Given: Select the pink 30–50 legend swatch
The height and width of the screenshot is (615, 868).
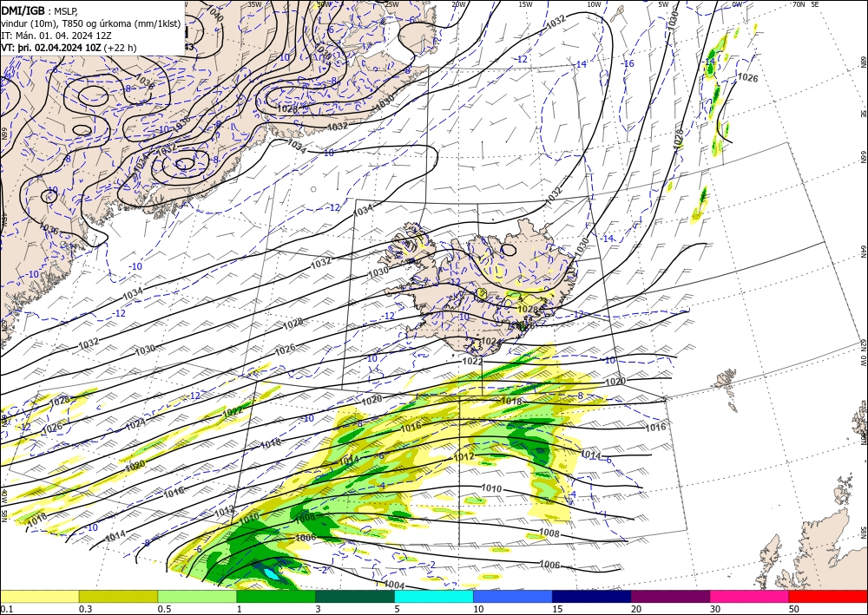Looking at the screenshot, I should click(x=750, y=596).
